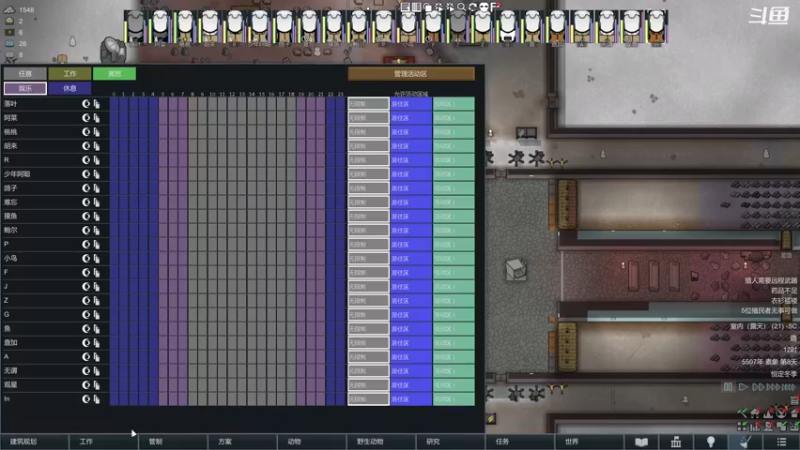The height and width of the screenshot is (450, 800).
Task: Set game speed to normal play
Action: point(743,387)
